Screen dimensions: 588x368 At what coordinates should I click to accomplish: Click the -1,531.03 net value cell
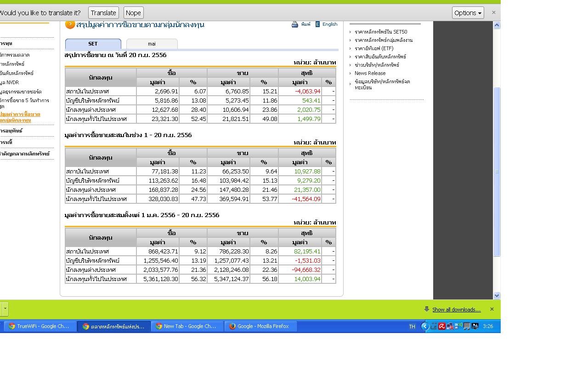(300, 261)
